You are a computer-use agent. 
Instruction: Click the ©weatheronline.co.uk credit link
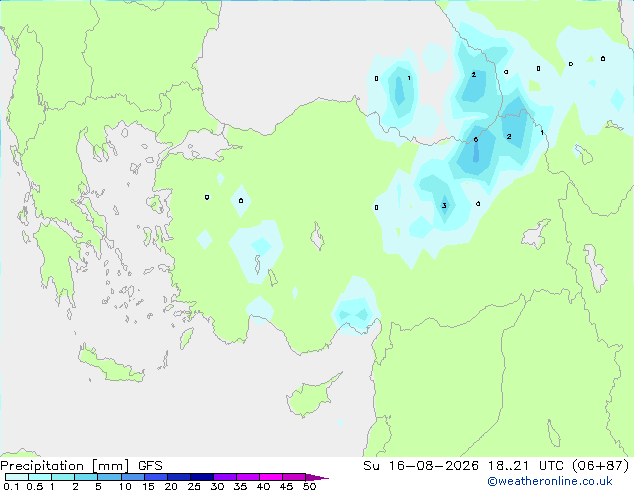click(x=550, y=481)
